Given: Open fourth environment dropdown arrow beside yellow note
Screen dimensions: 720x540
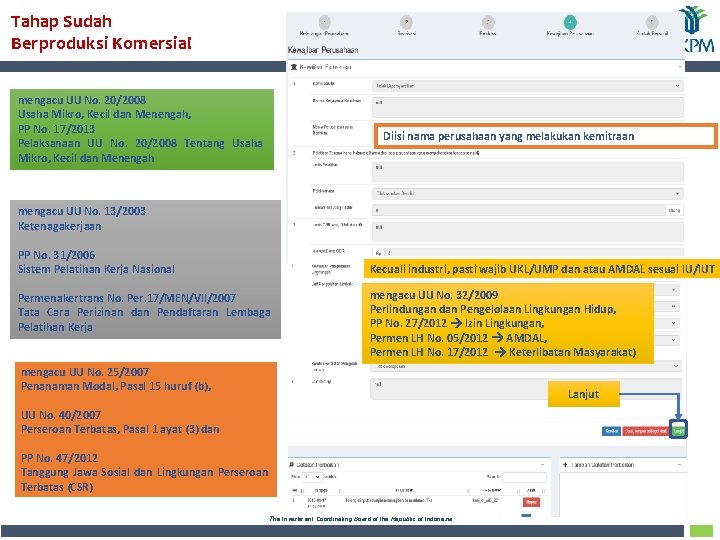Looking at the screenshot, I should tap(673, 340).
